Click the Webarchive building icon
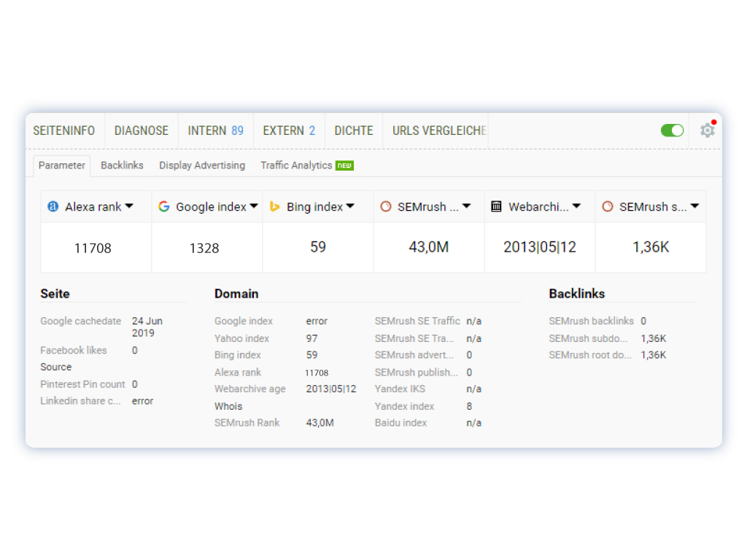Image resolution: width=747 pixels, height=560 pixels. (x=496, y=206)
